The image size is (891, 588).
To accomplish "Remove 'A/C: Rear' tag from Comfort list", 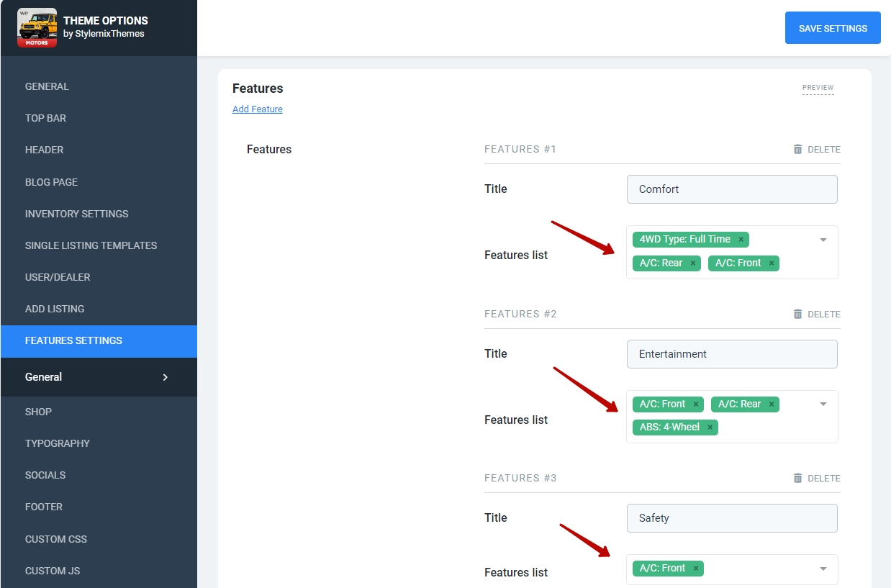I will click(x=693, y=263).
